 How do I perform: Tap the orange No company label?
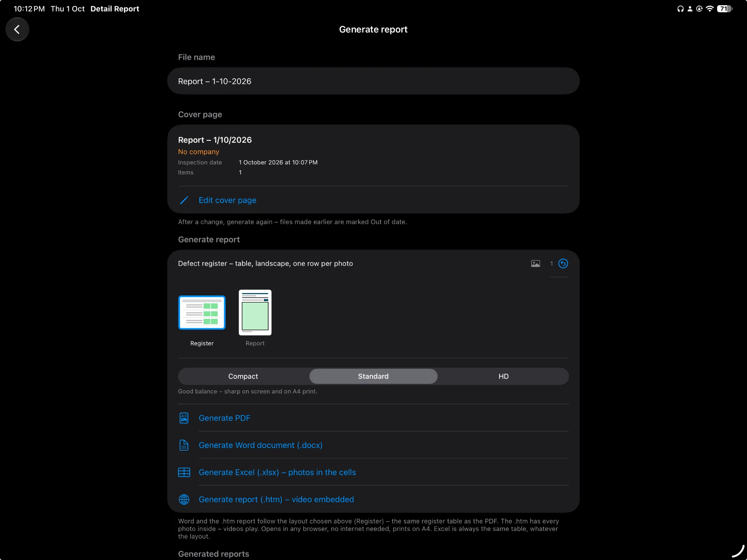[x=199, y=152]
